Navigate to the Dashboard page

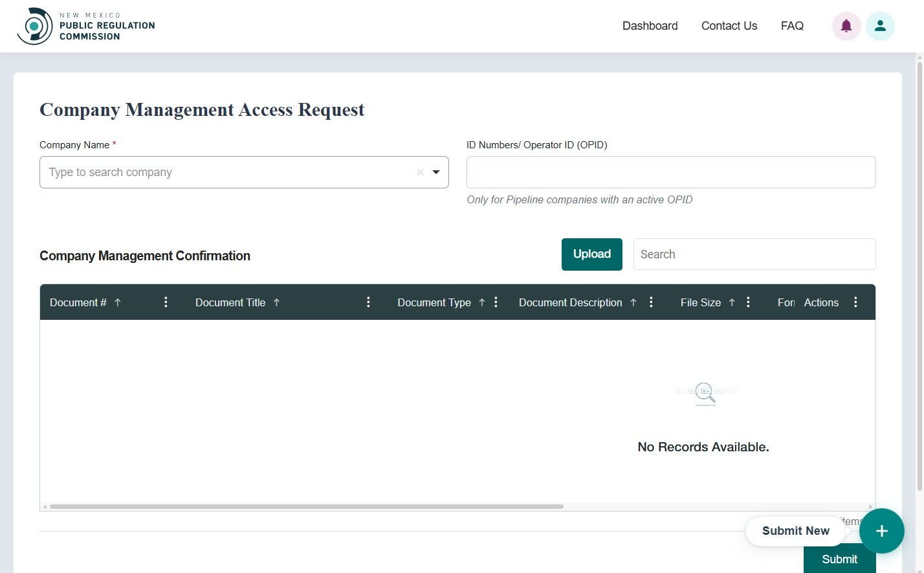point(650,26)
